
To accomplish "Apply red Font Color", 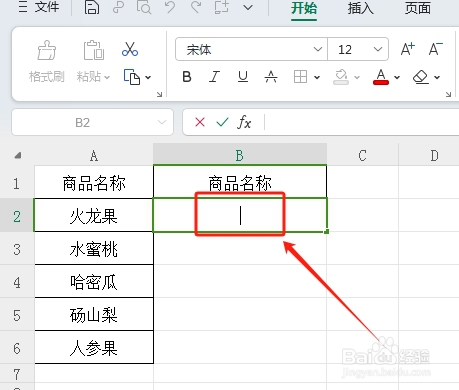I will click(x=381, y=77).
